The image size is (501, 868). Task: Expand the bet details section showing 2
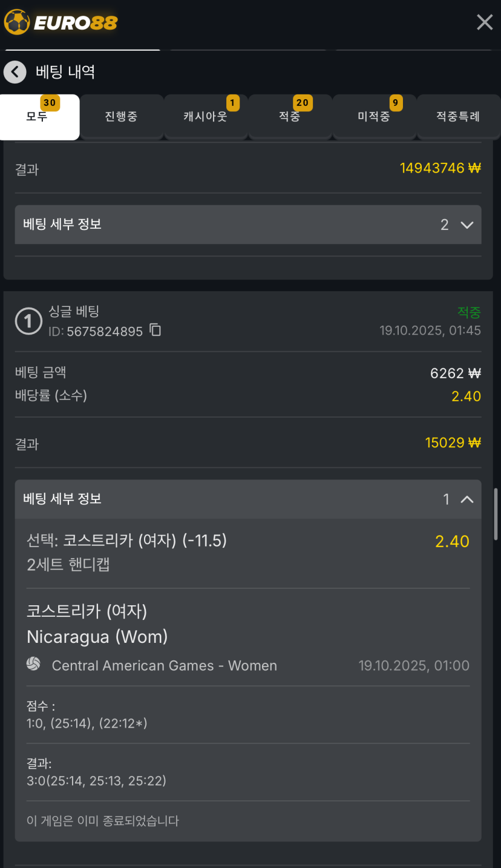pyautogui.click(x=467, y=225)
